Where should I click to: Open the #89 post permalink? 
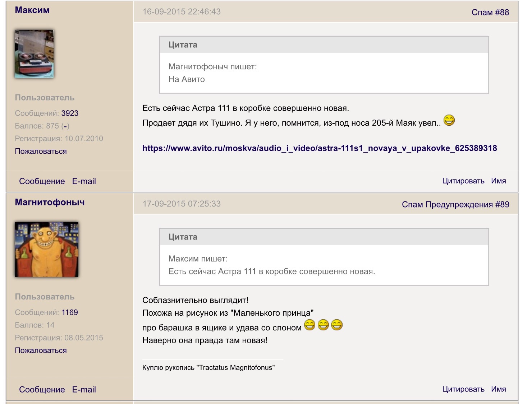[502, 204]
